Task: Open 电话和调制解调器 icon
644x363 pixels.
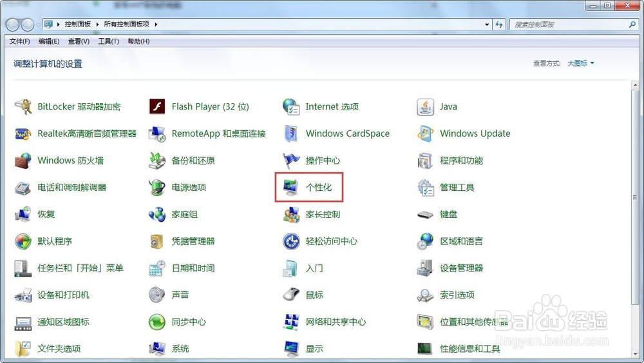Action: [x=23, y=188]
